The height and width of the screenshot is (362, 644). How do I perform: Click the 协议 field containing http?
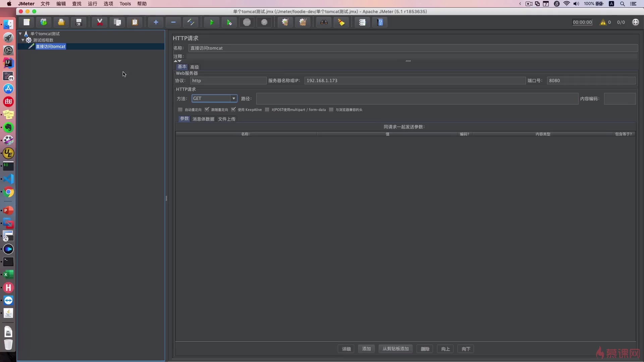pos(228,80)
